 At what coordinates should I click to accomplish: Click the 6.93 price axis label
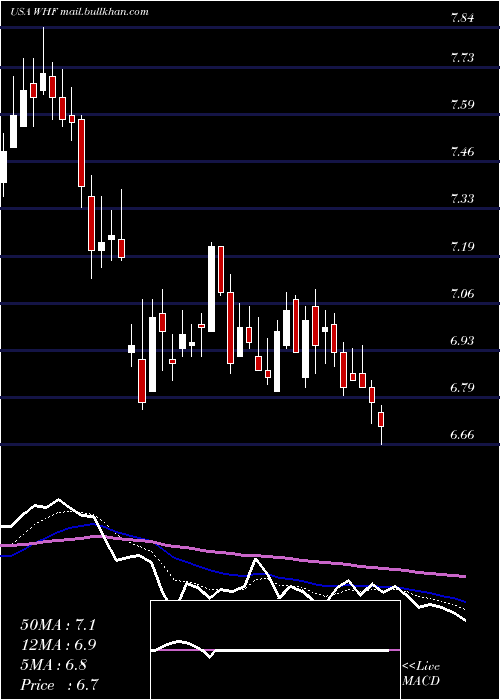coord(462,341)
